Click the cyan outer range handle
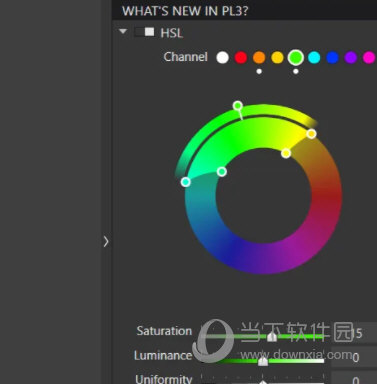377x384 pixels. 186,182
